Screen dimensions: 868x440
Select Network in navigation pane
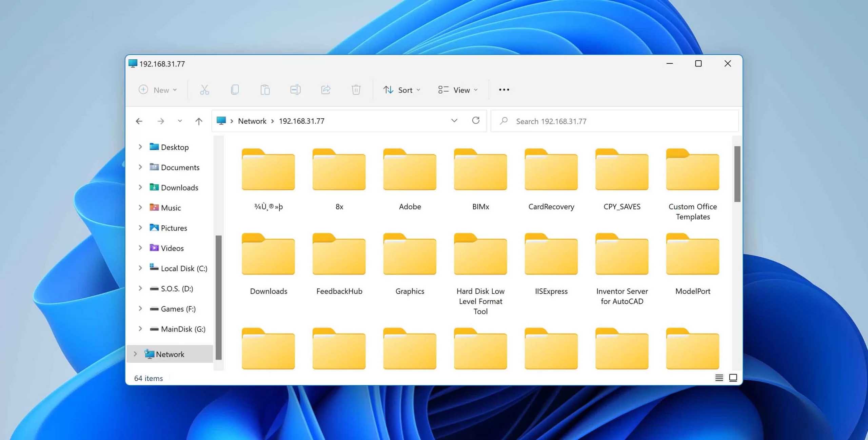pos(170,354)
